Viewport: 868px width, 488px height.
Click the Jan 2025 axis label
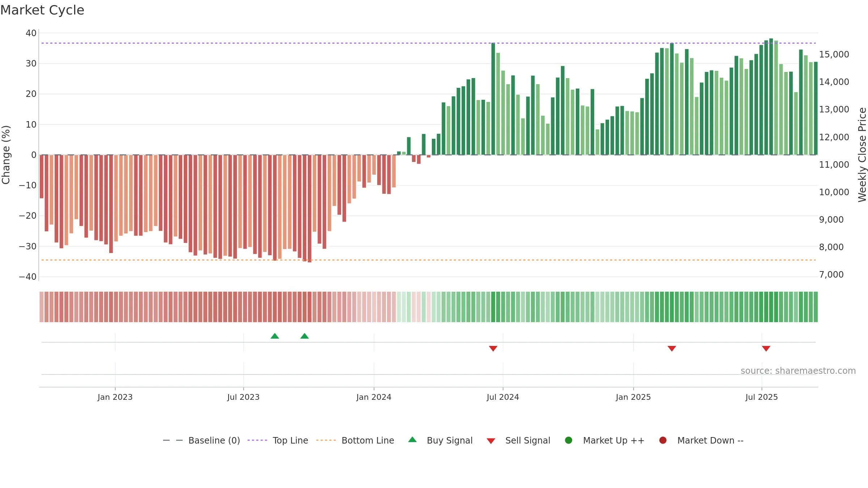tap(633, 397)
